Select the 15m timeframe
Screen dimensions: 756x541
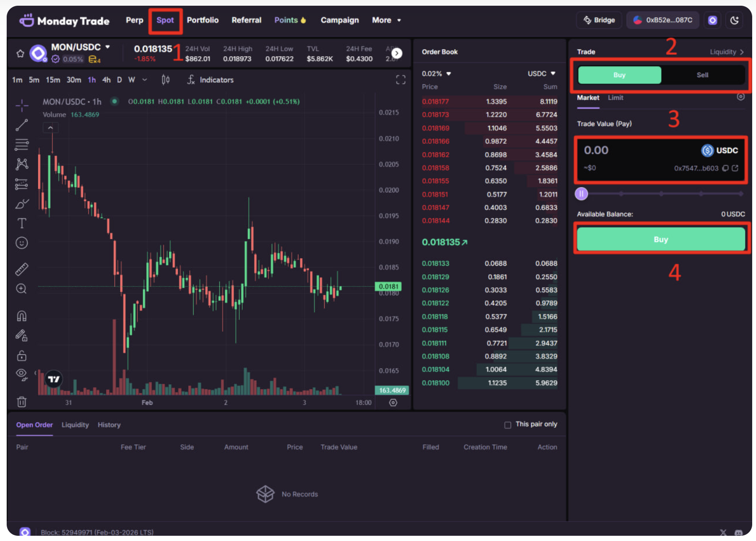[53, 80]
